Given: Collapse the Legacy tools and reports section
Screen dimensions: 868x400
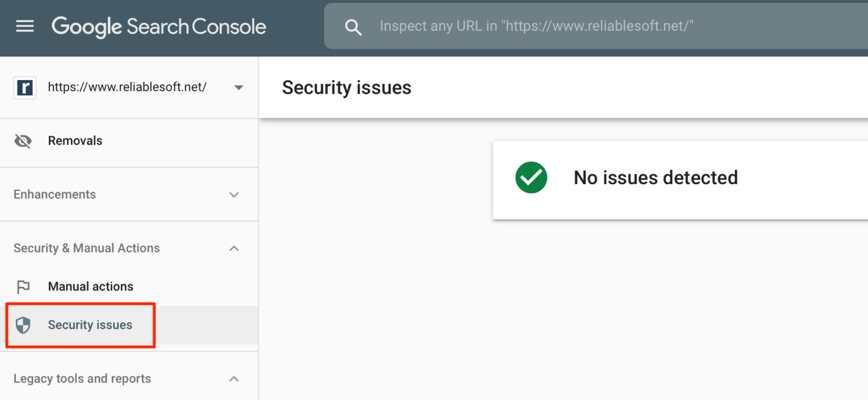Looking at the screenshot, I should click(x=233, y=379).
